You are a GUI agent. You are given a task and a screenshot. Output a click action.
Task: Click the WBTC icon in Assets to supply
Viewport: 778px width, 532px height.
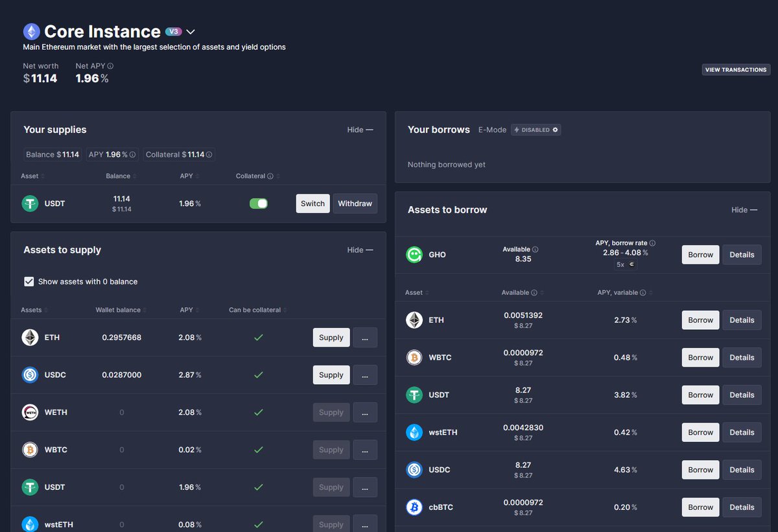[x=30, y=450]
